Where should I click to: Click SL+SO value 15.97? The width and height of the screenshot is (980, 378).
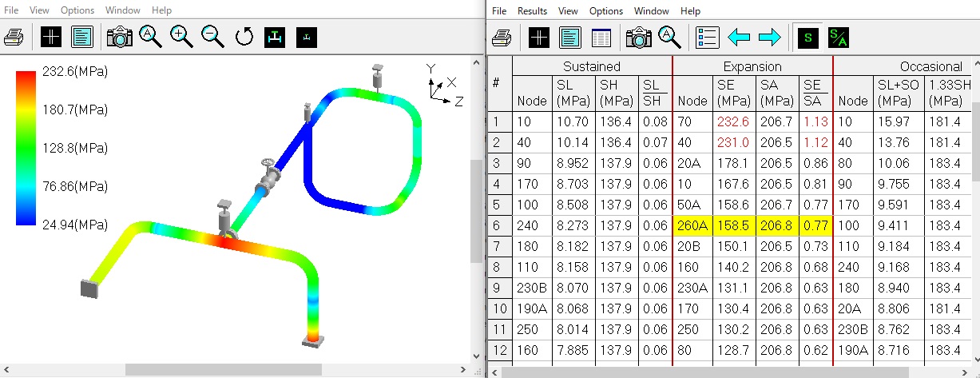click(x=899, y=122)
